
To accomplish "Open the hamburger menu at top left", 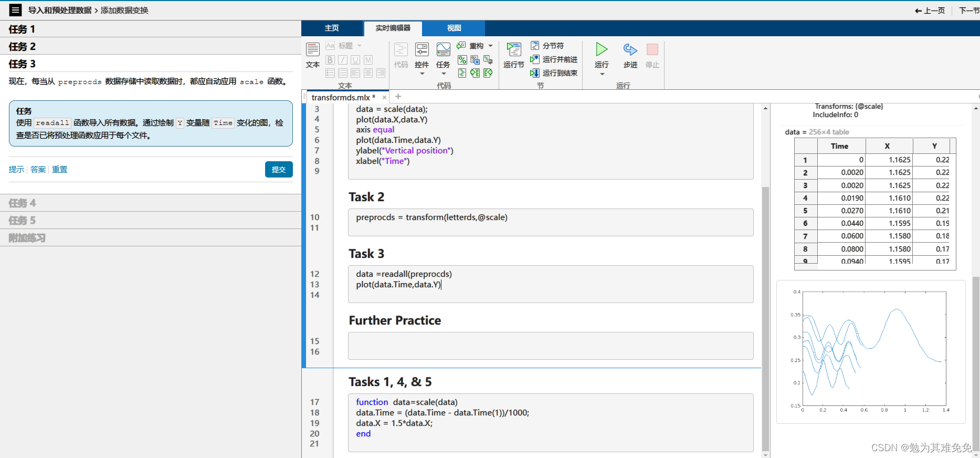I will click(x=15, y=10).
